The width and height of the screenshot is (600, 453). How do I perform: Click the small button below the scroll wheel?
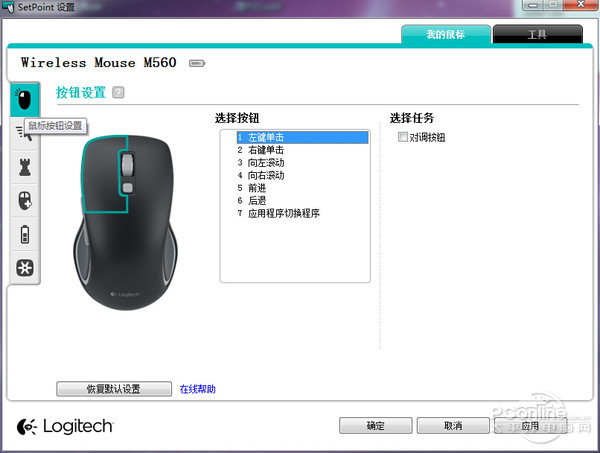pos(127,187)
